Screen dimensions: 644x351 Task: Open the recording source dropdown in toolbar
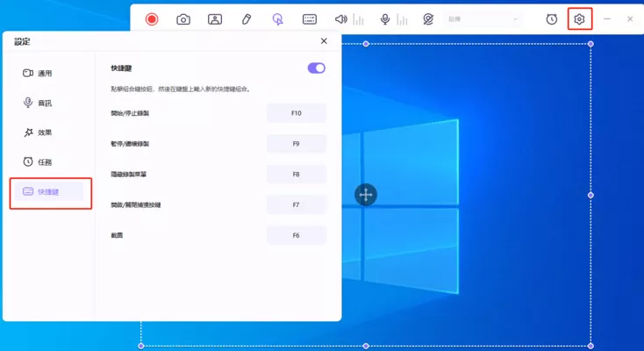point(483,19)
